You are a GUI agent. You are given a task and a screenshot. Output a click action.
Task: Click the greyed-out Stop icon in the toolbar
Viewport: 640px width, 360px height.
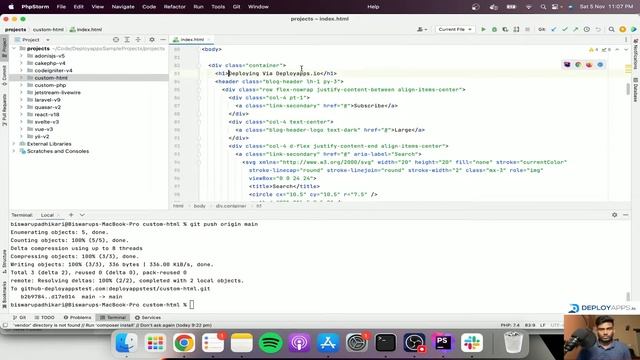[527, 29]
